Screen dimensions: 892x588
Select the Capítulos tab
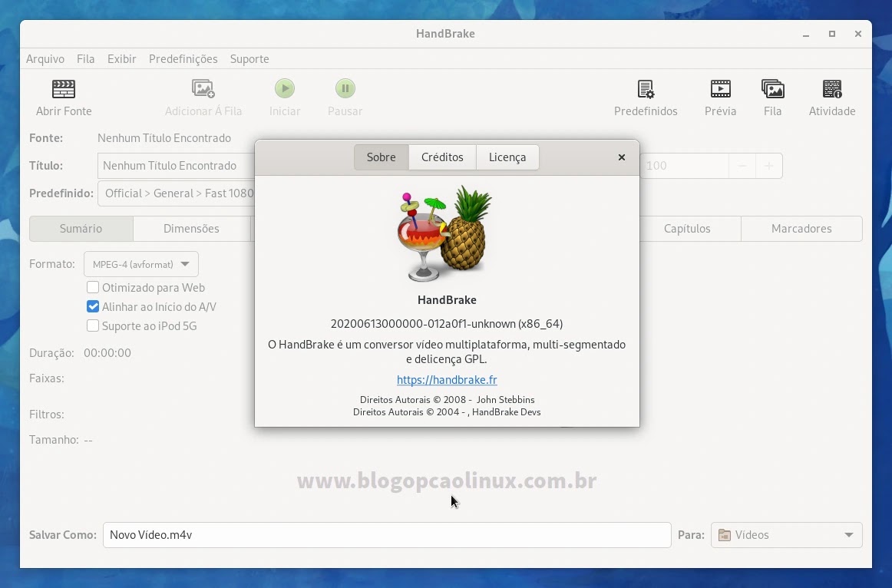click(687, 229)
